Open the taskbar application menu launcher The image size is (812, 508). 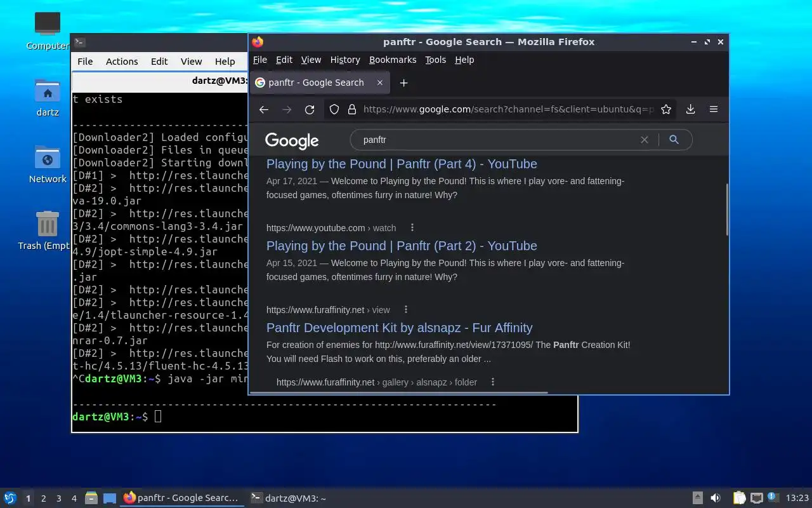pyautogui.click(x=10, y=498)
